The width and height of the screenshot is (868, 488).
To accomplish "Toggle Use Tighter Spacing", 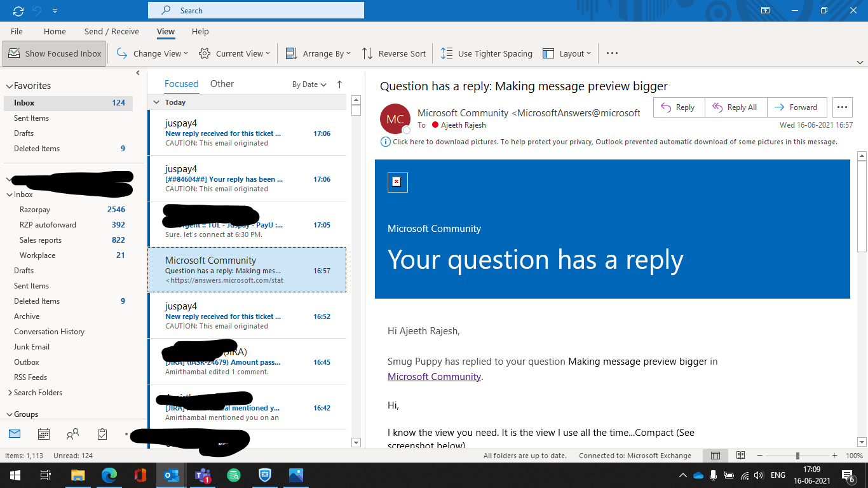I will click(486, 54).
